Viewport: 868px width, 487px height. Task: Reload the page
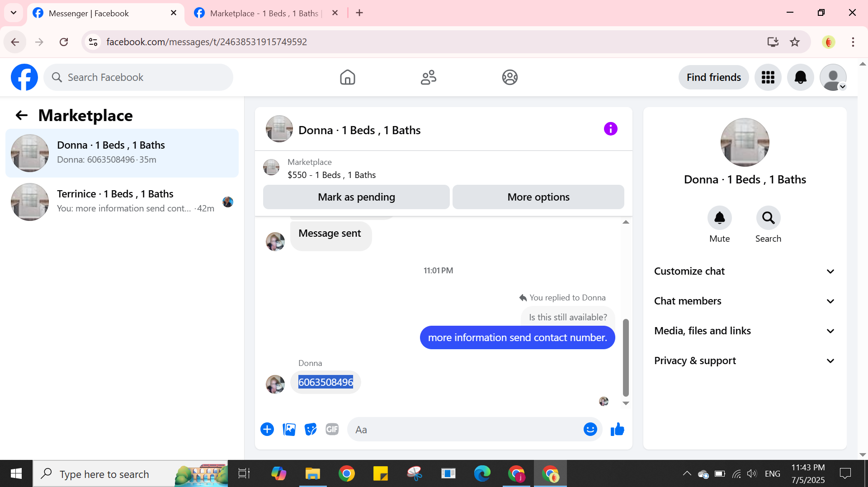(64, 42)
